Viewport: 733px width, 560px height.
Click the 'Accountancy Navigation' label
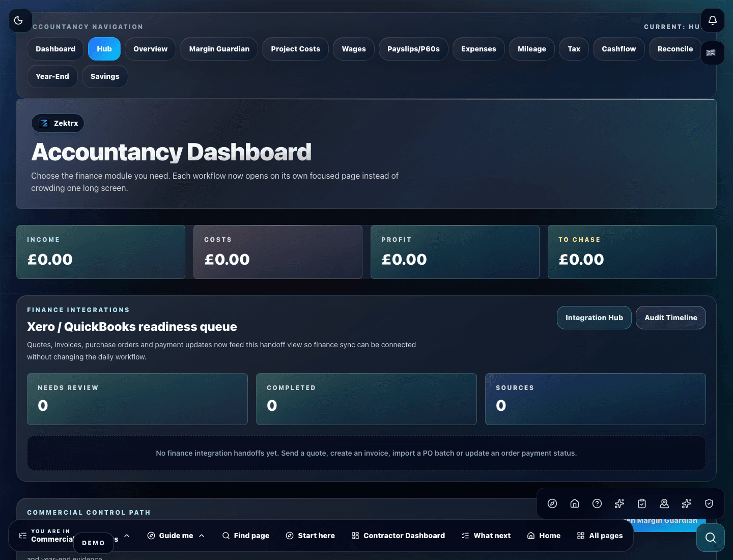[x=88, y=27]
